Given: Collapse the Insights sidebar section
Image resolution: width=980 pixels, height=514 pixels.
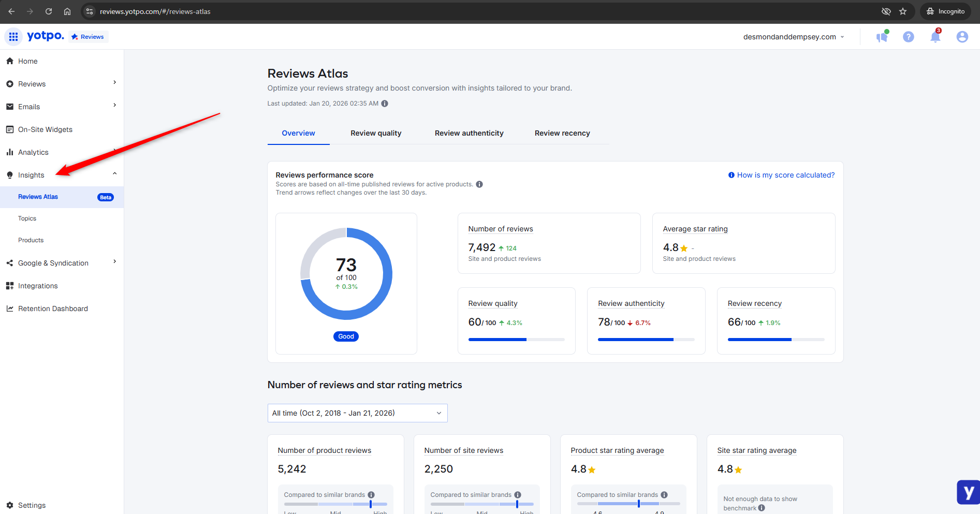Looking at the screenshot, I should 115,174.
